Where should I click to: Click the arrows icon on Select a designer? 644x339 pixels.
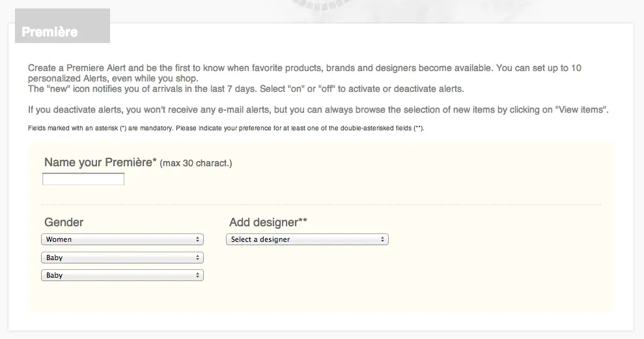(383, 239)
